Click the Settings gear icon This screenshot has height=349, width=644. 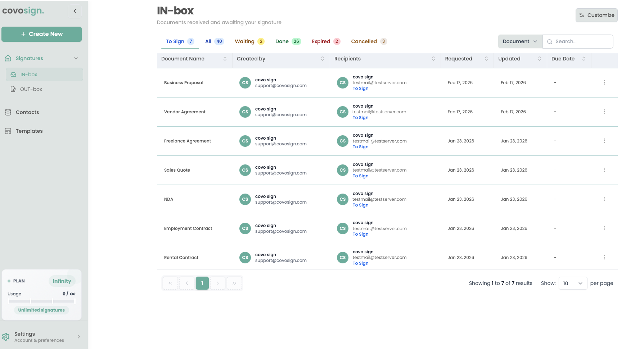click(6, 337)
